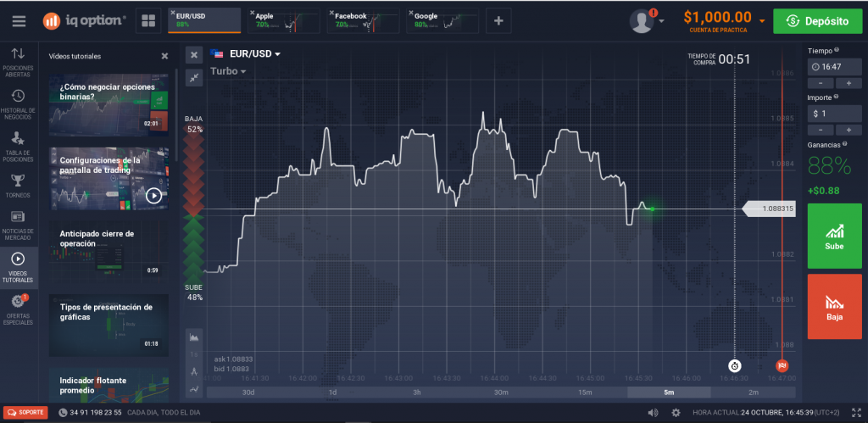Open Torneos trophy icon
Viewport: 868px width, 423px height.
(x=19, y=186)
